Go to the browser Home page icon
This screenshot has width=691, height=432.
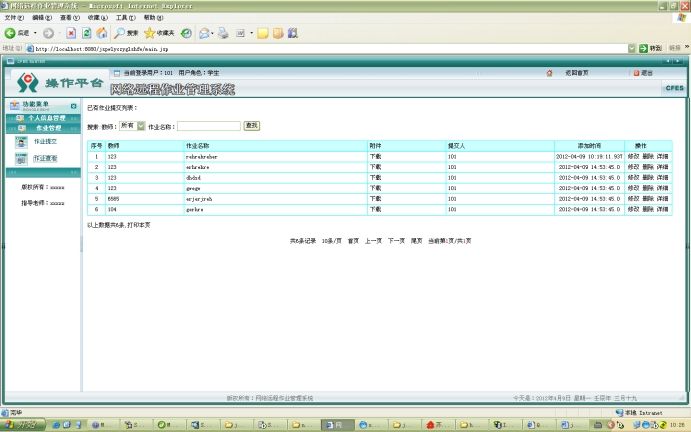tap(102, 33)
